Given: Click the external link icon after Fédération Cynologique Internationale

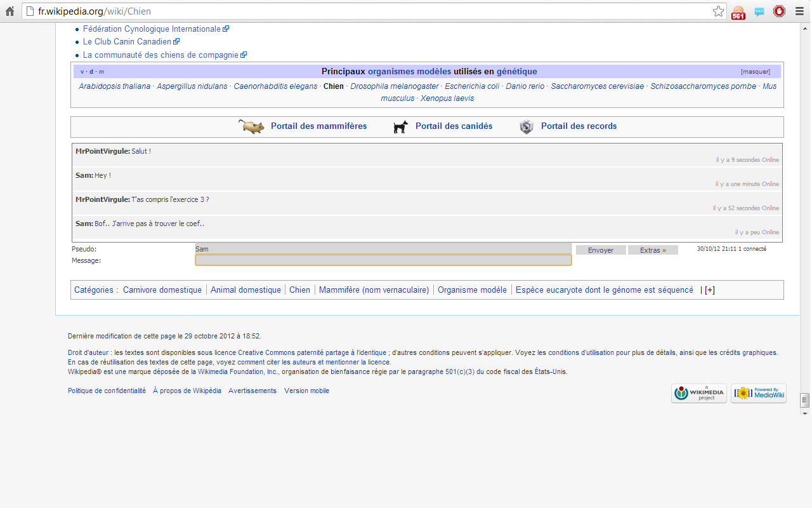Looking at the screenshot, I should point(226,29).
